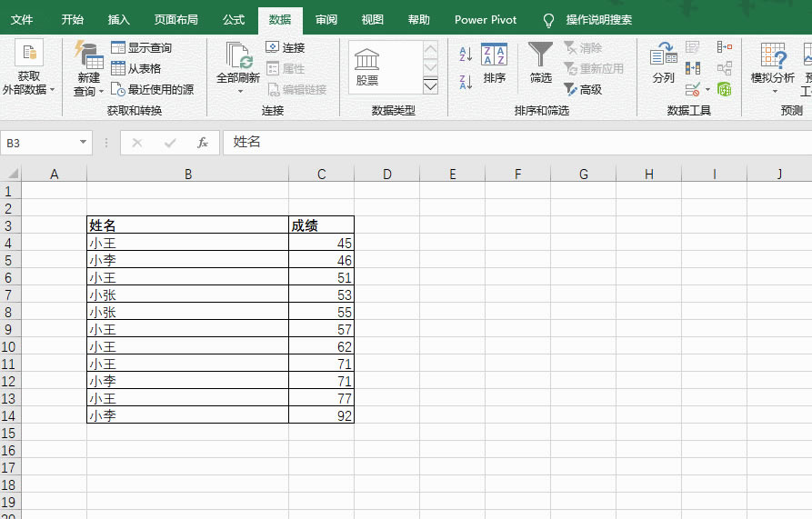
Task: Sort ascending with the A-Z icon
Action: pos(466,55)
